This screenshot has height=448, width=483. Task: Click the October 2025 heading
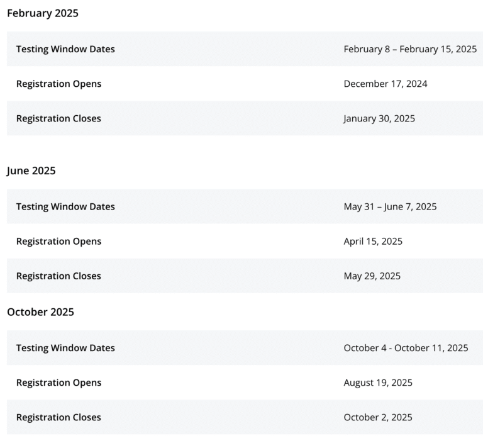click(x=40, y=312)
